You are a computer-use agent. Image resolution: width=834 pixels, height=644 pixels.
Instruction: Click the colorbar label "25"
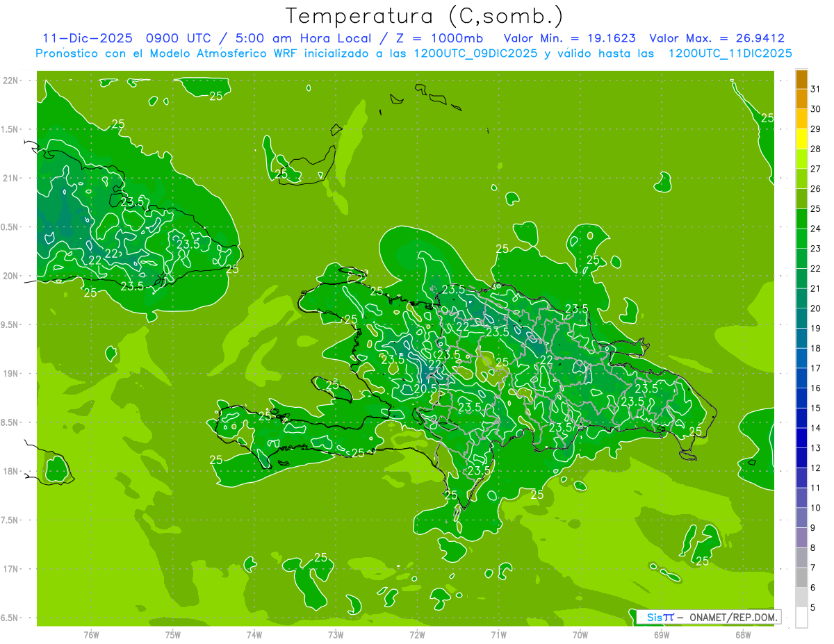pos(815,208)
